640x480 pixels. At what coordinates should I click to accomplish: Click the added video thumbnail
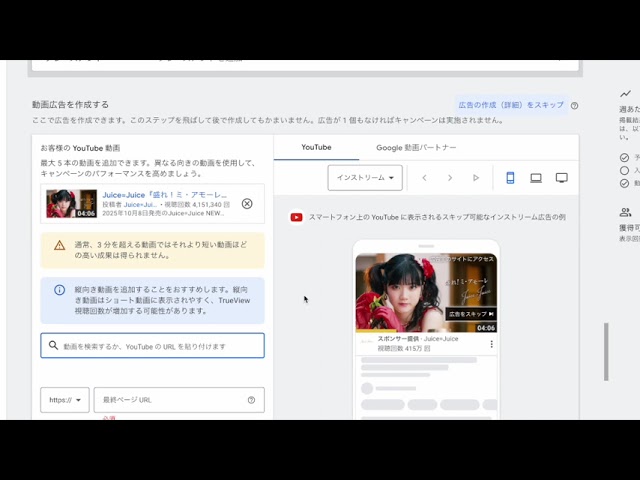tap(72, 204)
